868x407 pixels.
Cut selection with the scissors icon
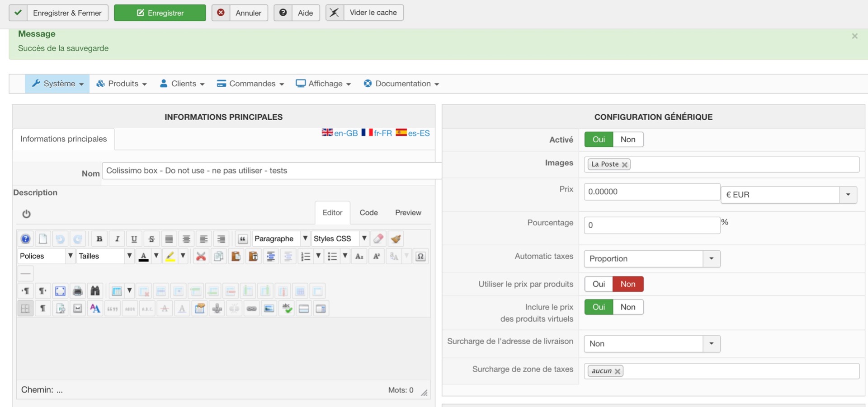click(x=201, y=257)
